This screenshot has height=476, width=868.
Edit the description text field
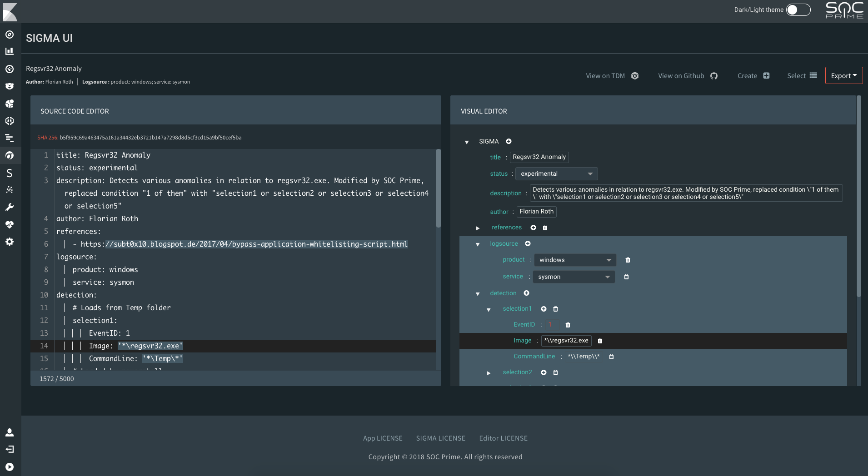(x=686, y=193)
